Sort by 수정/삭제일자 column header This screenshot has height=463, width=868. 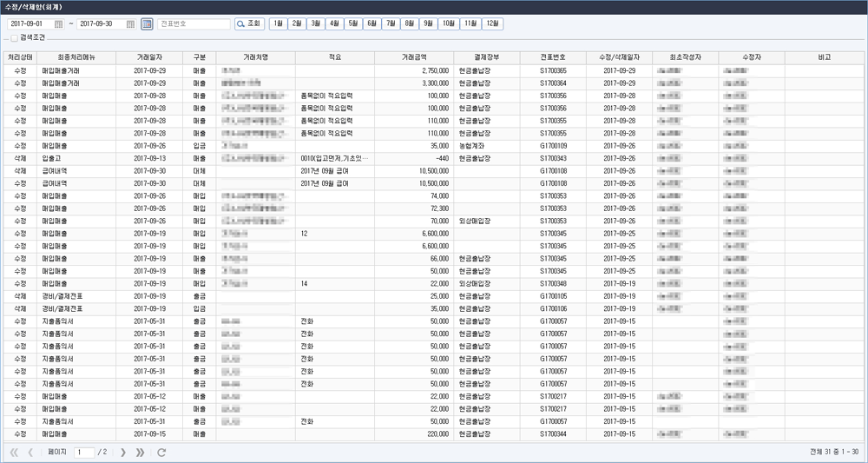[x=620, y=57]
